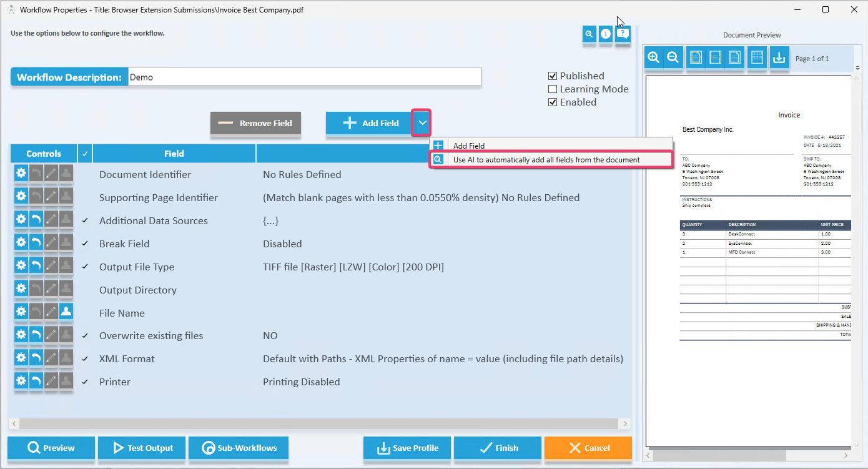Click the information icon at top

[x=605, y=34]
